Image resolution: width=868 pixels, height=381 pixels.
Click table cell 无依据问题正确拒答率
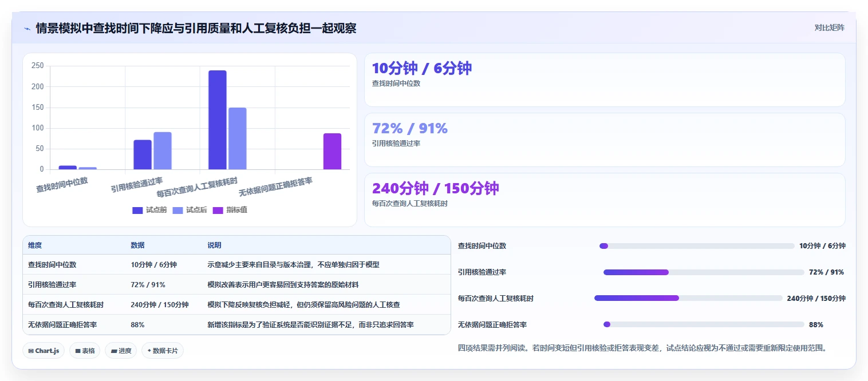(x=62, y=324)
